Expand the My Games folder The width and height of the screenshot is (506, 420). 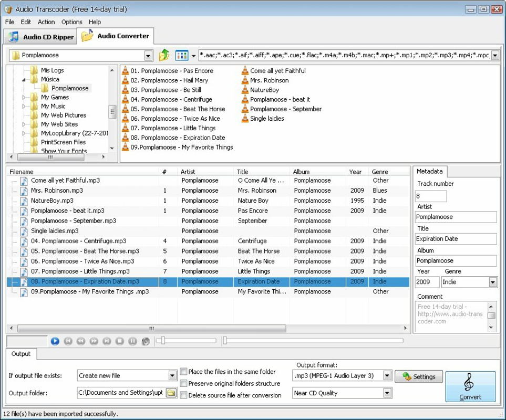[24, 97]
